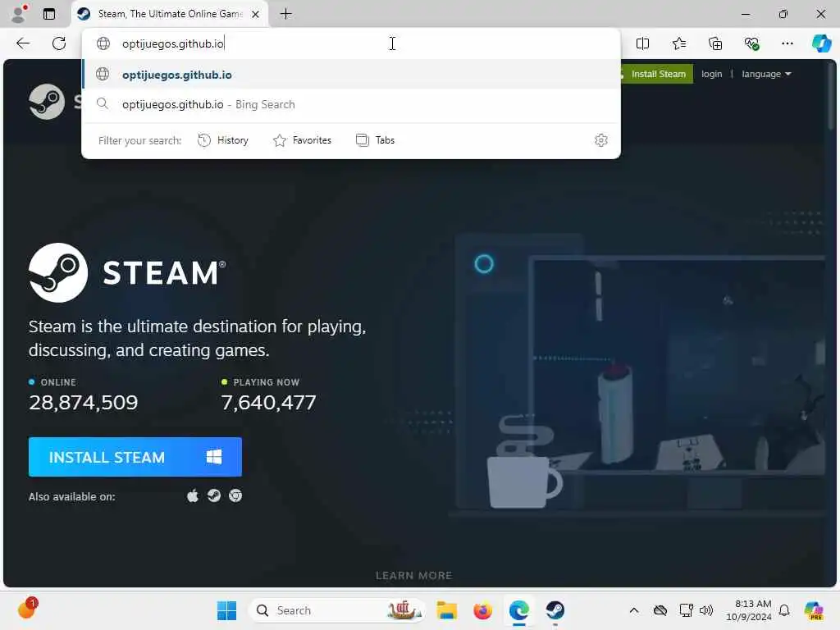This screenshot has width=840, height=630.
Task: Launch Firefox from taskbar
Action: (x=482, y=610)
